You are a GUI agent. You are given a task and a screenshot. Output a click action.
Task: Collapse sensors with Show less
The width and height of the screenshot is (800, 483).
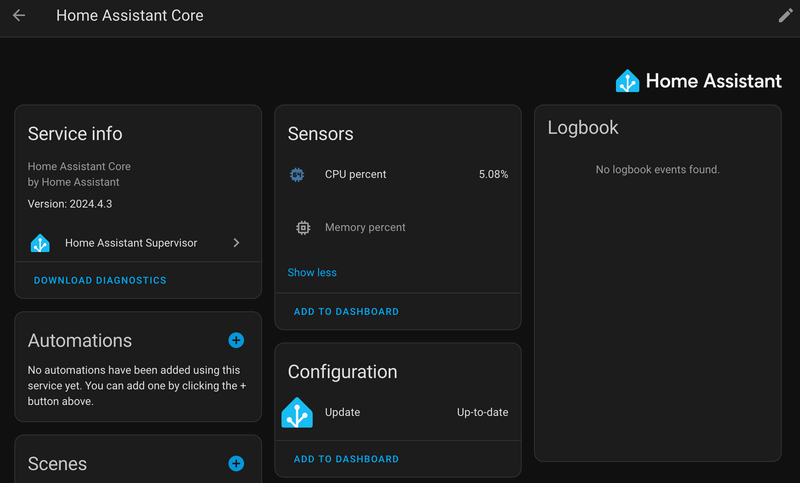[x=312, y=273]
